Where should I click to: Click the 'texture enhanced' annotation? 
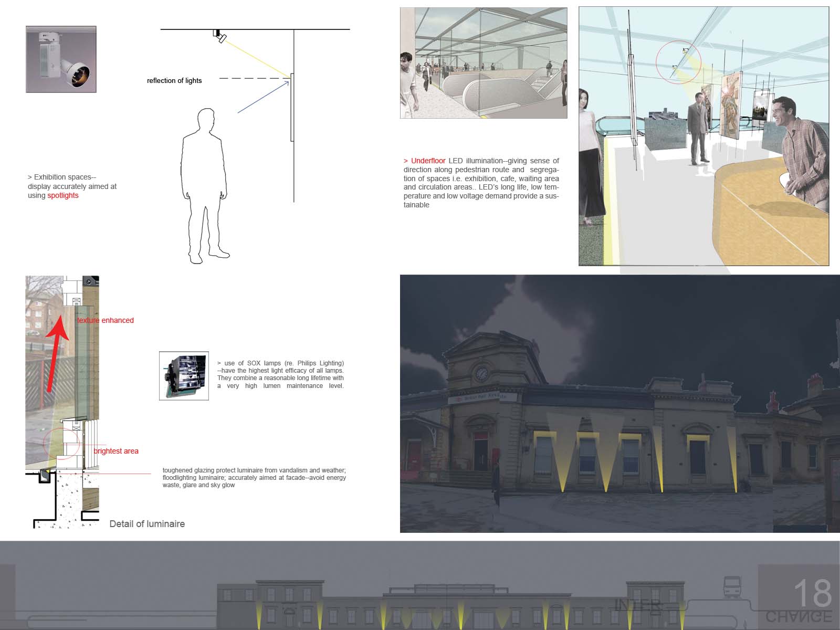(106, 320)
